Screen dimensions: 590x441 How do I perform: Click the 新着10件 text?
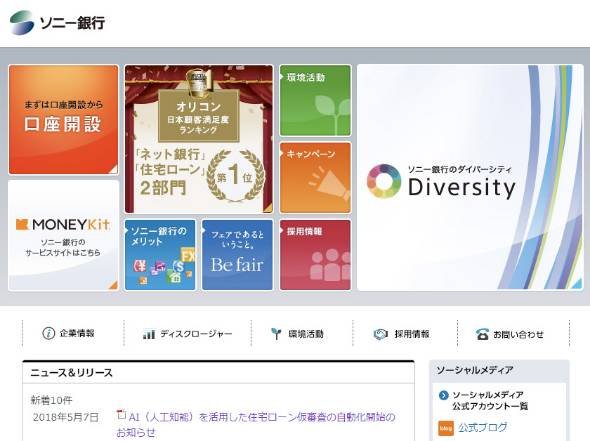click(x=51, y=400)
